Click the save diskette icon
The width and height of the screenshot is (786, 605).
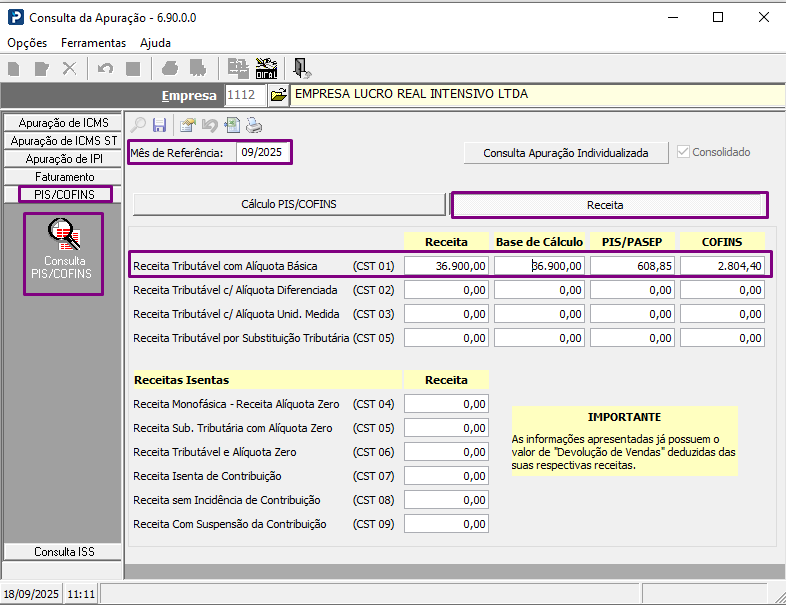pyautogui.click(x=159, y=125)
